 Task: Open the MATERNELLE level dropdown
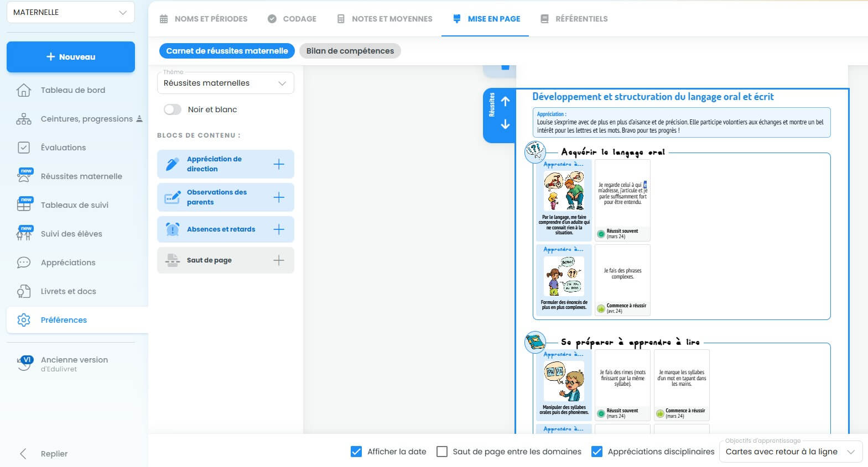(70, 12)
